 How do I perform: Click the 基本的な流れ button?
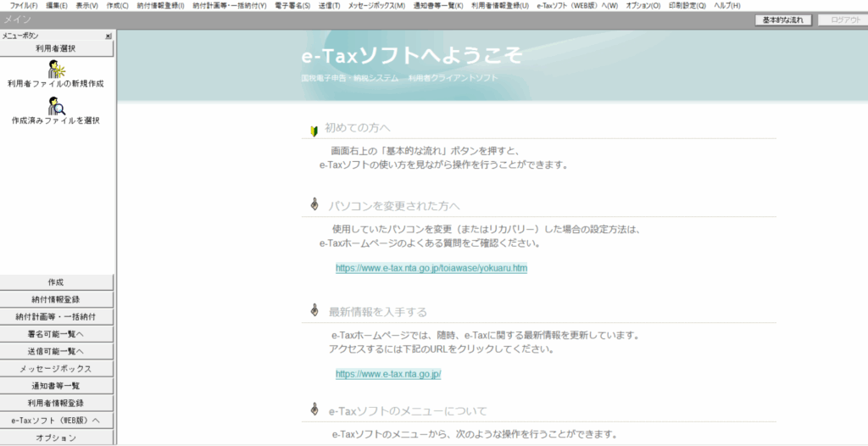(x=782, y=20)
